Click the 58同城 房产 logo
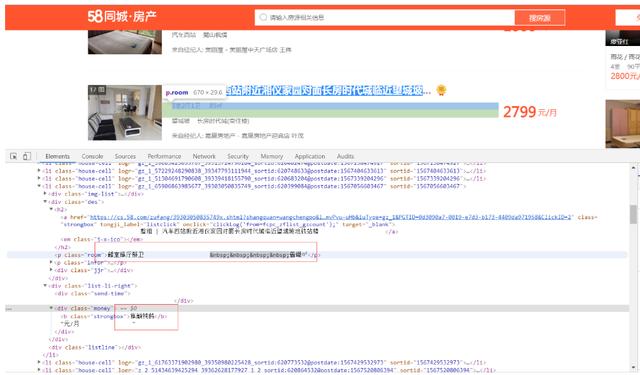The image size is (640, 375). [x=122, y=17]
